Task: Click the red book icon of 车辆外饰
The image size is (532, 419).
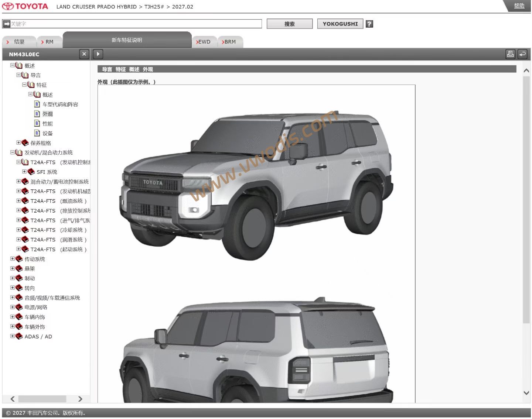Action: pyautogui.click(x=19, y=326)
